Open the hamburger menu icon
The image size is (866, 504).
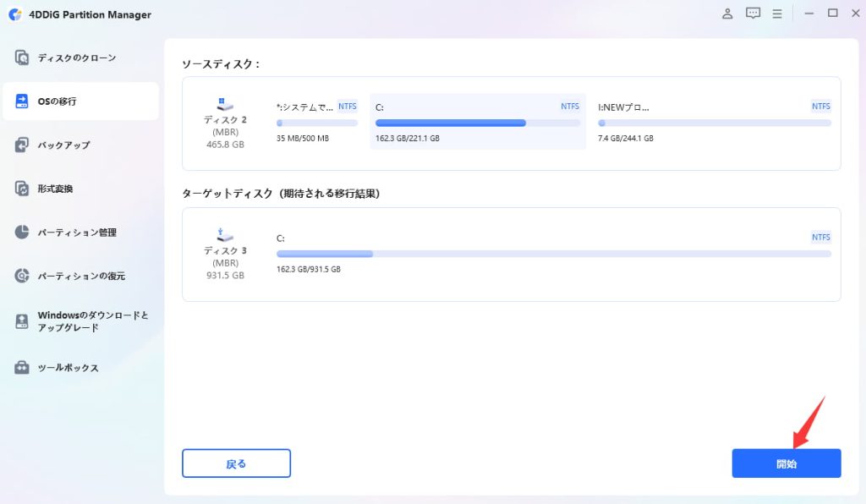point(777,14)
